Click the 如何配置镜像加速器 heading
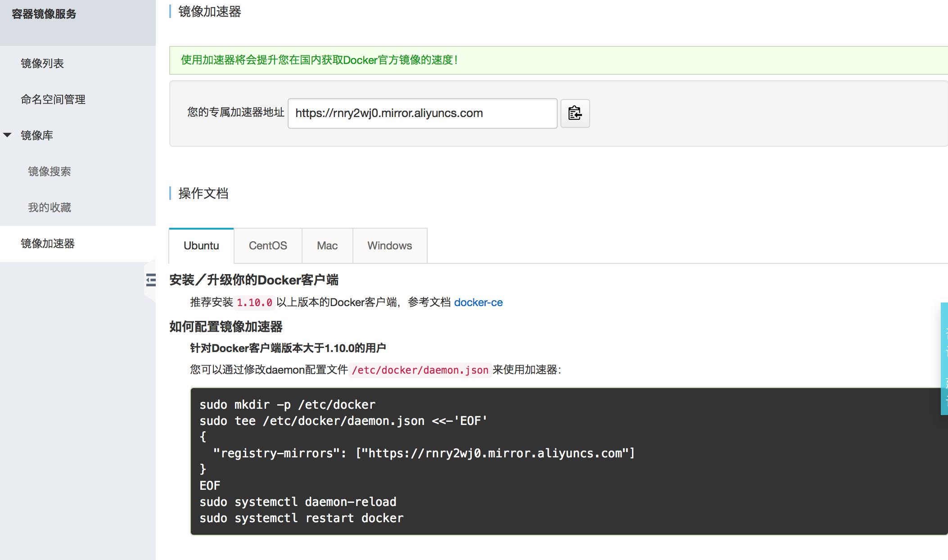This screenshot has width=948, height=560. coord(226,327)
